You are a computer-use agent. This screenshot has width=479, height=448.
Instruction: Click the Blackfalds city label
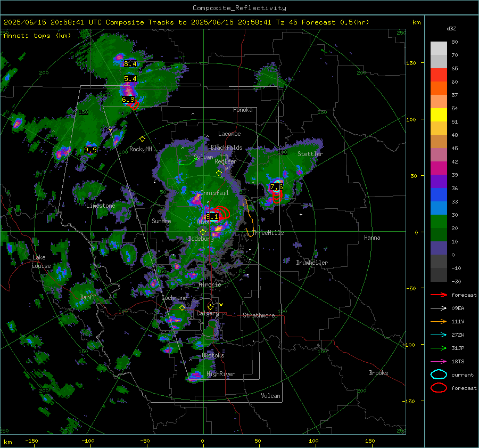pyautogui.click(x=226, y=148)
